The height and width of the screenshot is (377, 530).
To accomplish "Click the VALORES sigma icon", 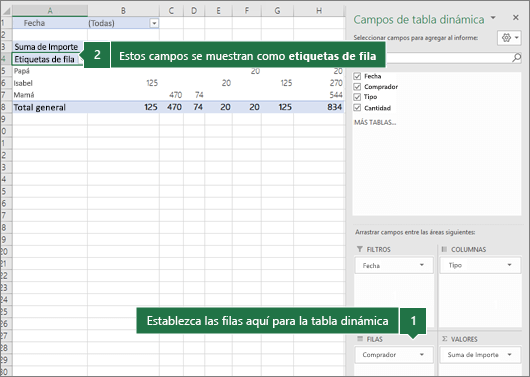I will pos(444,339).
